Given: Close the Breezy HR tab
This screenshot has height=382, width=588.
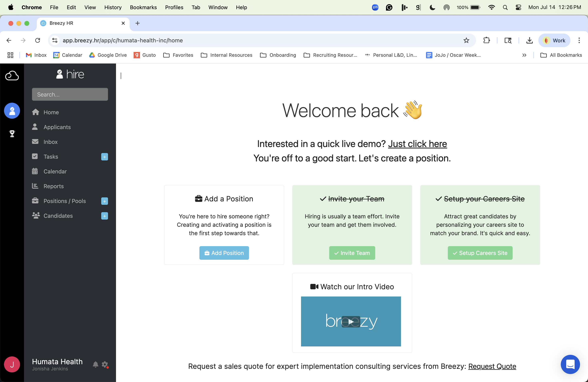Looking at the screenshot, I should click(x=123, y=23).
